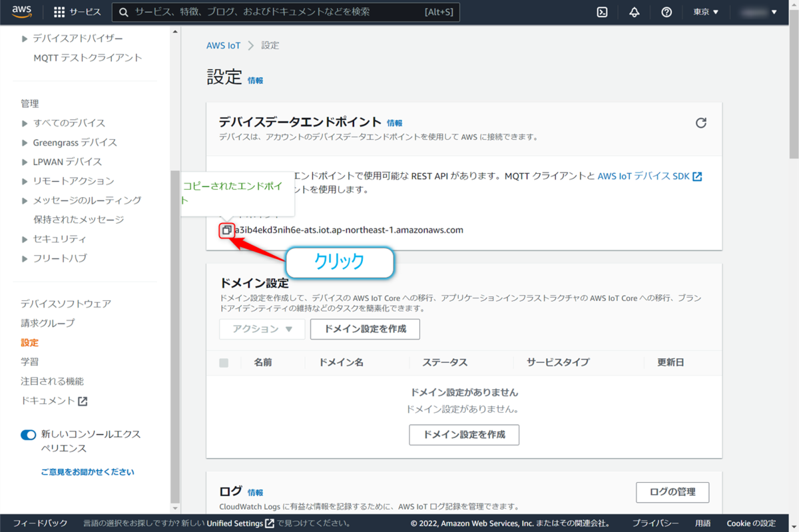The image size is (799, 532).
Task: Open 注目される機能 page
Action: click(x=52, y=382)
